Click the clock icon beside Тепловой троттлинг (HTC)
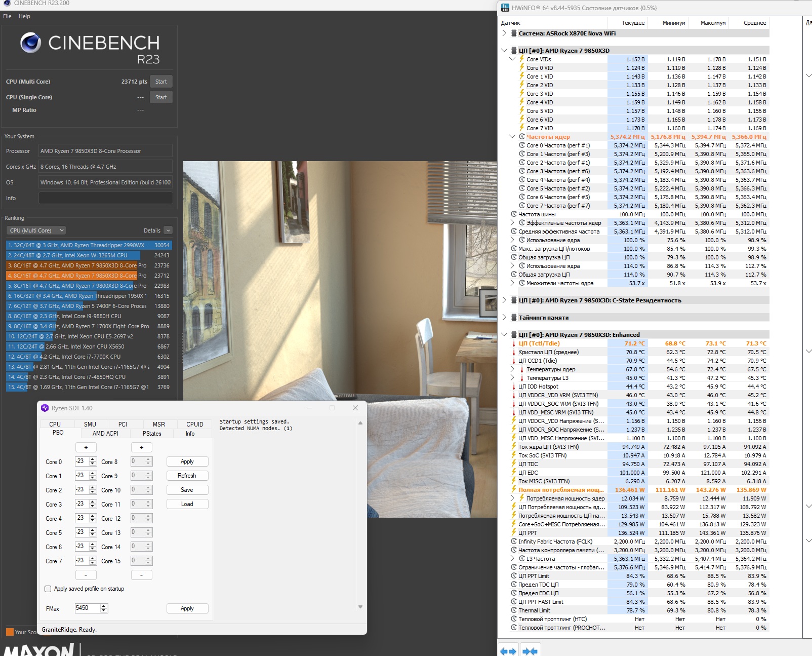Screen dimensions: 812x656 (x=514, y=619)
